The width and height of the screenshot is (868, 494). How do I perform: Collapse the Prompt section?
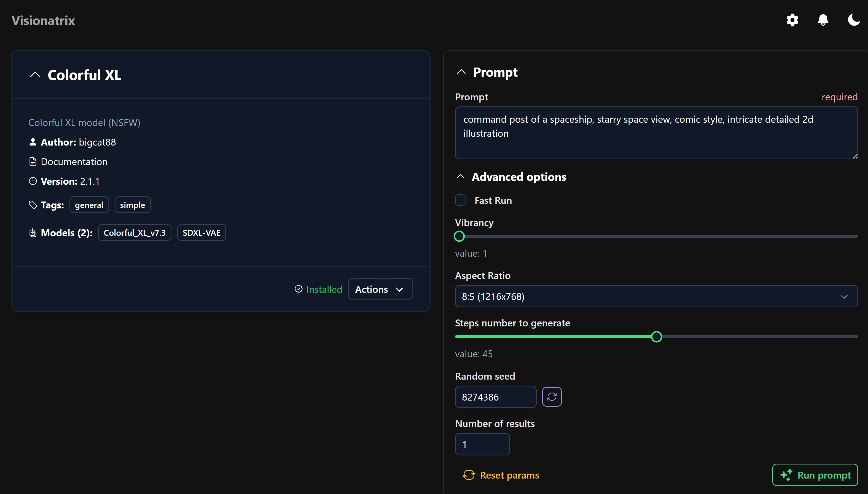click(x=461, y=72)
